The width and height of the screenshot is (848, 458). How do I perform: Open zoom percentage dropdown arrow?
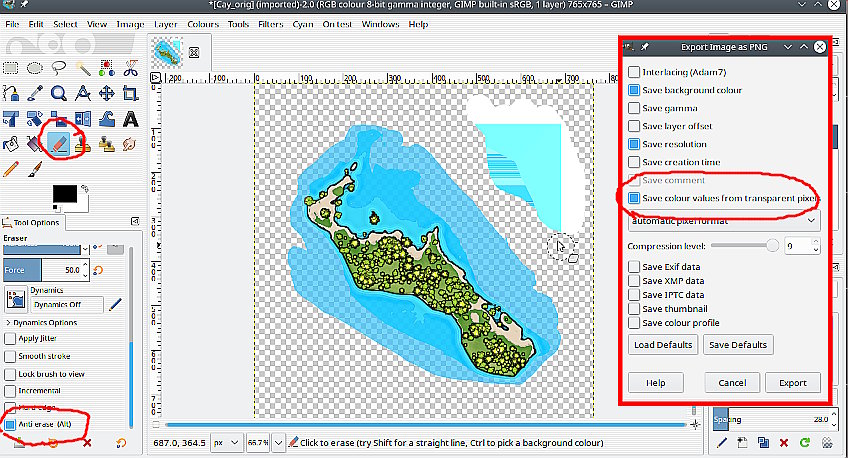pyautogui.click(x=278, y=442)
